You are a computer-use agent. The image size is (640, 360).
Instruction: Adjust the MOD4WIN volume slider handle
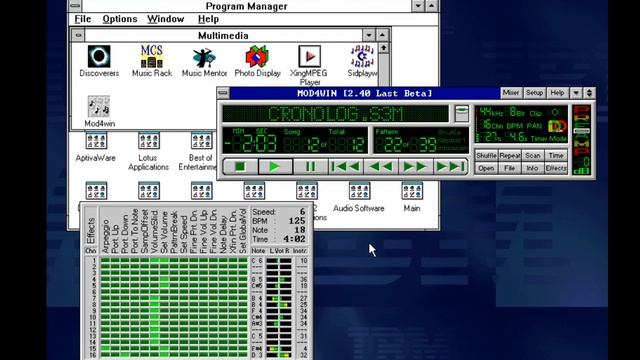point(581,131)
